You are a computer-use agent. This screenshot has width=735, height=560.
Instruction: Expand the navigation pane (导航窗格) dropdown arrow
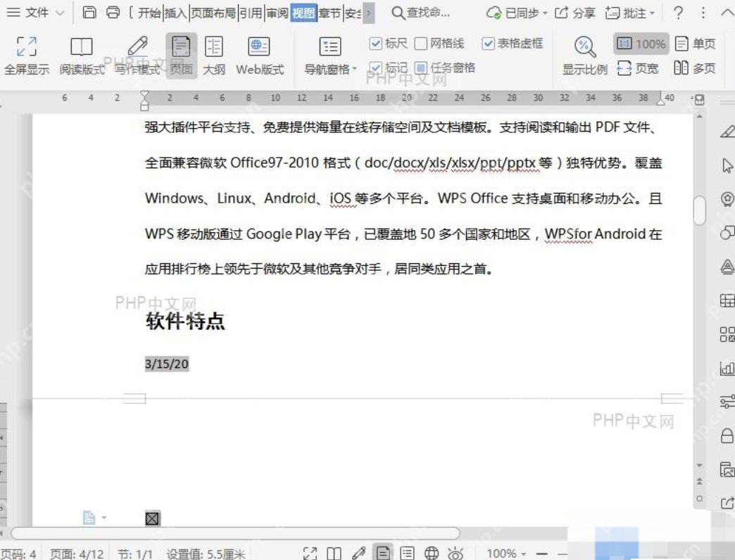pos(354,70)
